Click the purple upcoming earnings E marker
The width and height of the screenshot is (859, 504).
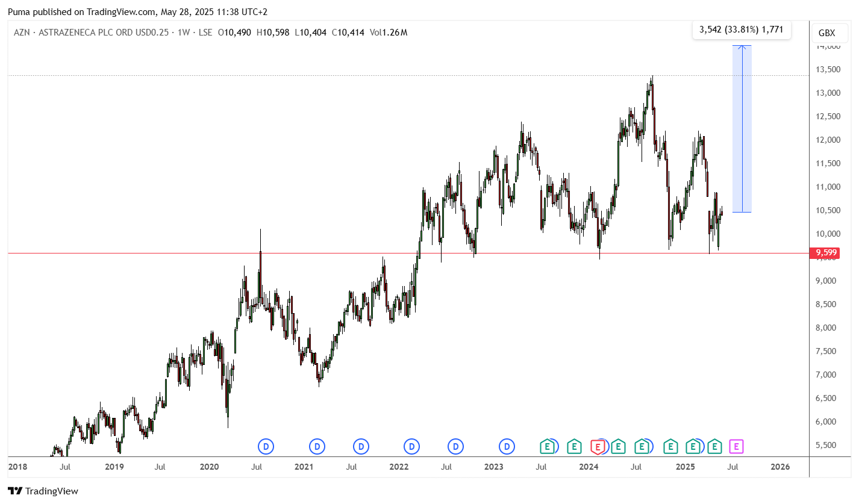[x=736, y=447]
